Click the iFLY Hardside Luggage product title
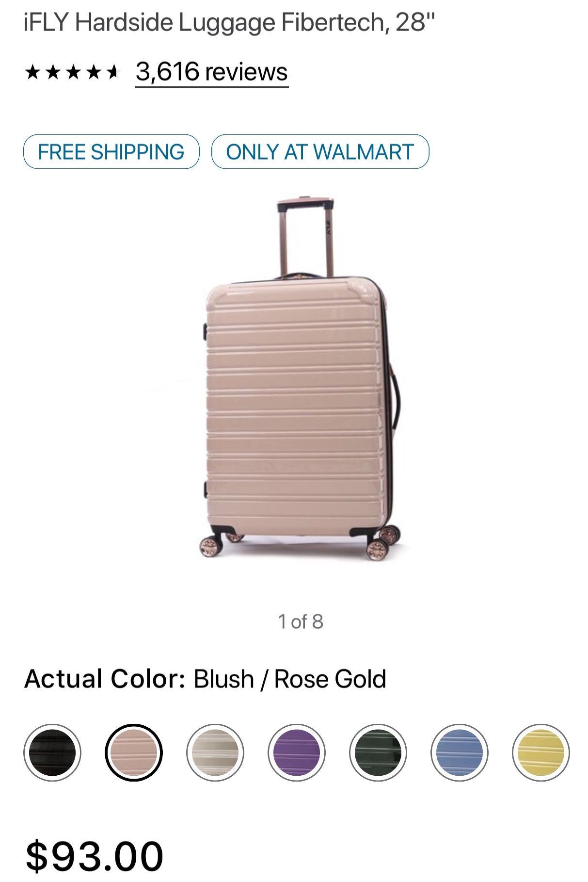Screen dimensions: 588x882 click(x=229, y=22)
